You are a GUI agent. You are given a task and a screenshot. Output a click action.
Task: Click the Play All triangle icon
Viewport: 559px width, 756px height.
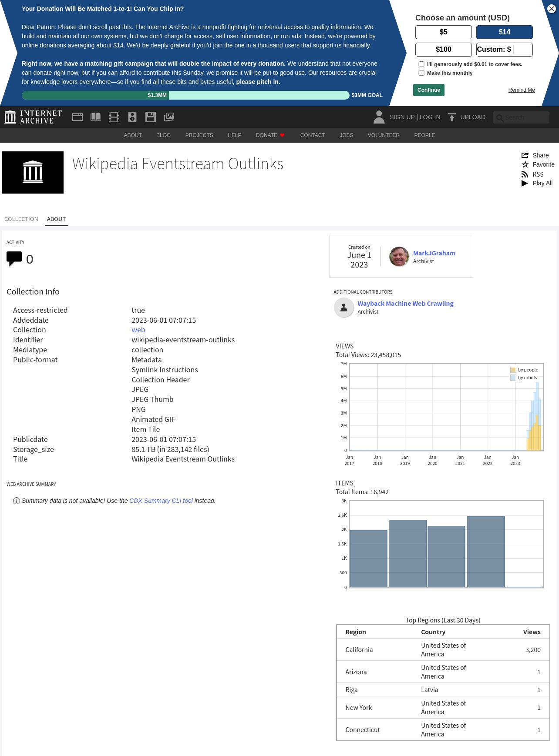tap(525, 184)
